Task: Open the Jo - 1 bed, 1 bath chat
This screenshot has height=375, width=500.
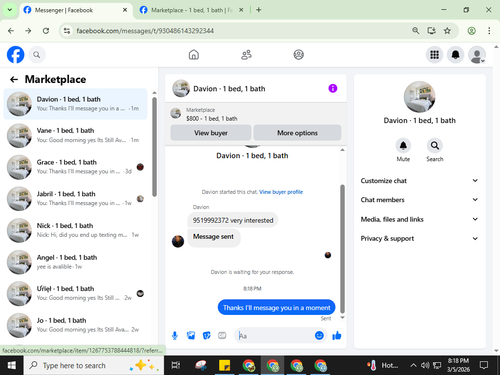Action: point(75,325)
